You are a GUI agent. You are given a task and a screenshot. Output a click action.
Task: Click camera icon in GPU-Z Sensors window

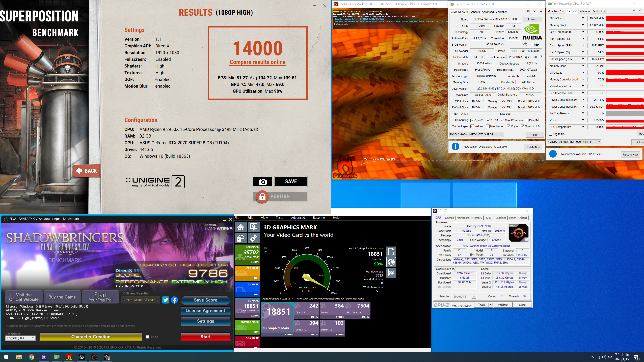634,11
